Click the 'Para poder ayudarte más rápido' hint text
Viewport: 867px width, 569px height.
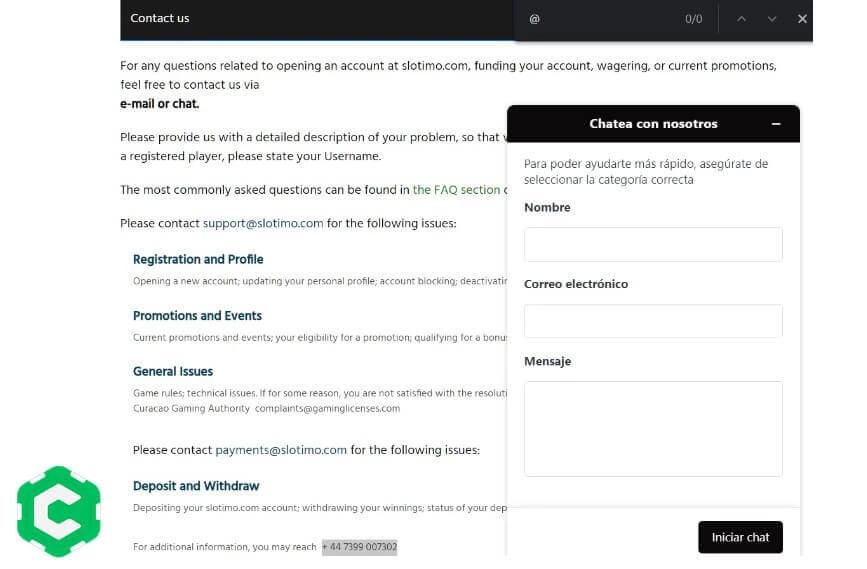click(x=646, y=171)
